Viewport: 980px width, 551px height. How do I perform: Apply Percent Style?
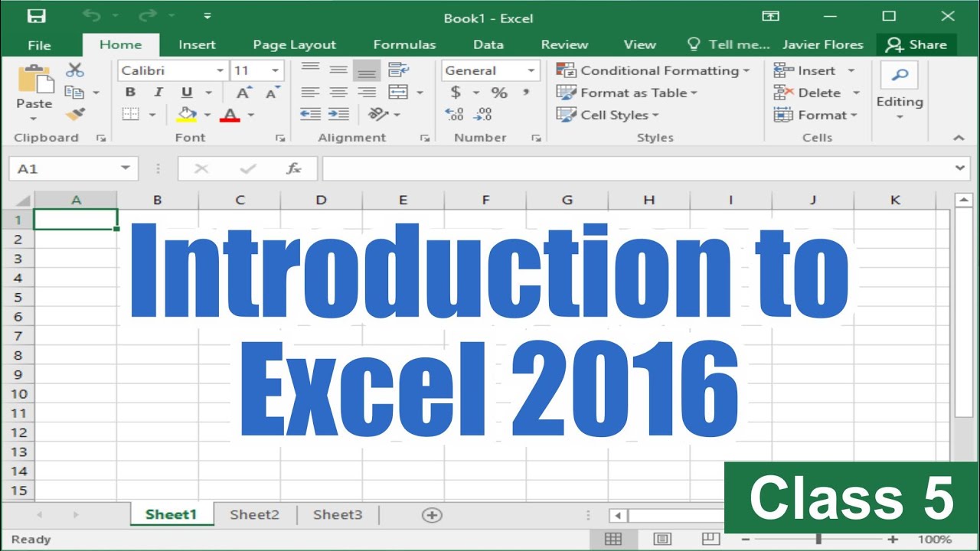(x=499, y=93)
